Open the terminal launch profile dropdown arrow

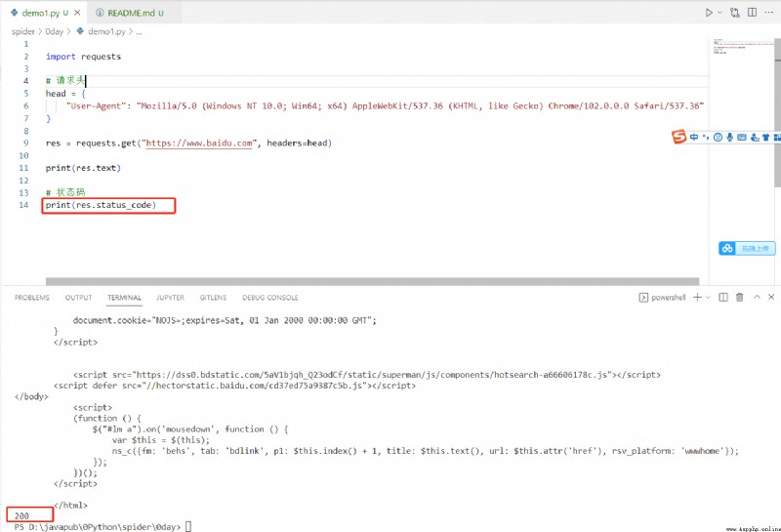tap(708, 298)
